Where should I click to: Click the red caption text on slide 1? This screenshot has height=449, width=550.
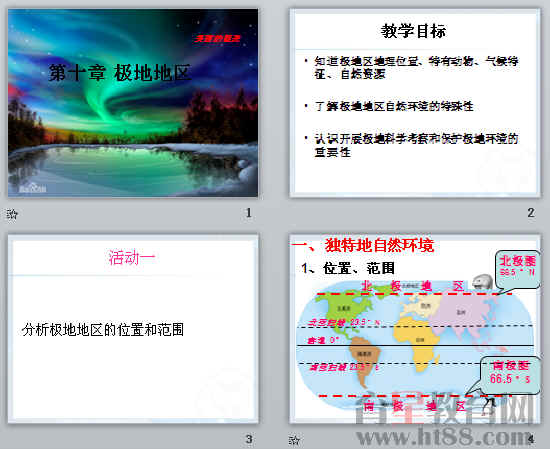[x=217, y=38]
